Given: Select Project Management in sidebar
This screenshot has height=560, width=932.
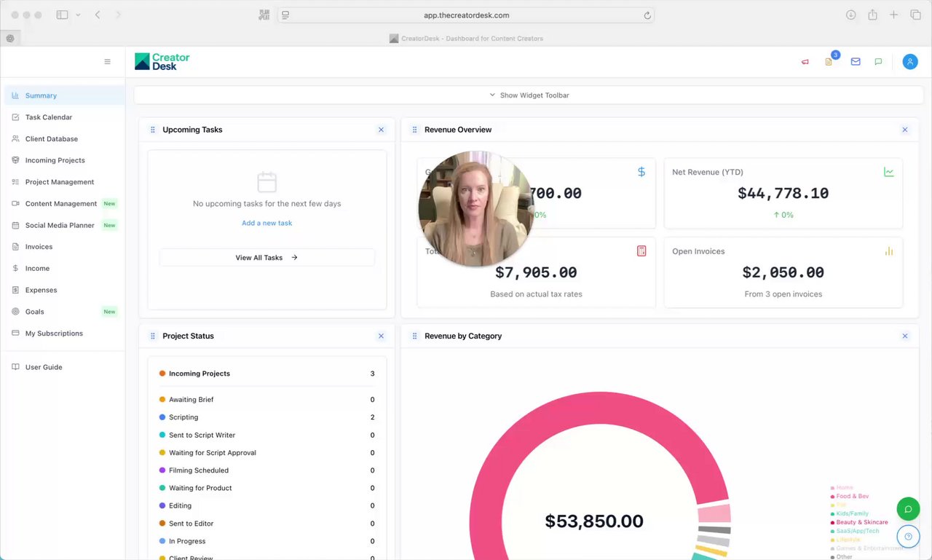Looking at the screenshot, I should (x=64, y=182).
